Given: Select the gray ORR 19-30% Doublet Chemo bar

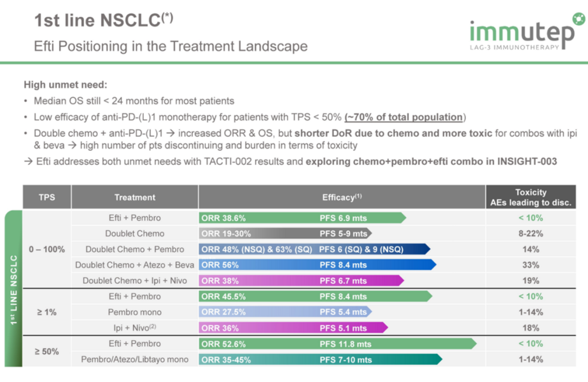Looking at the screenshot, I should pyautogui.click(x=285, y=234).
